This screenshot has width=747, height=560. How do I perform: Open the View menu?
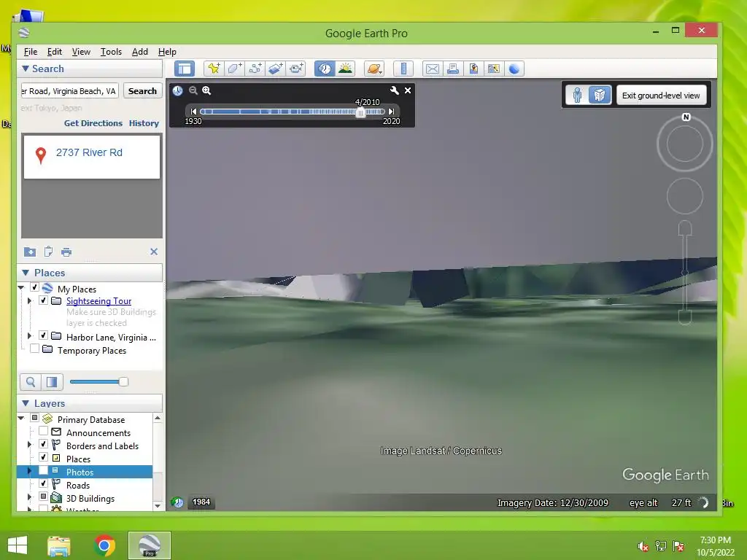point(81,52)
